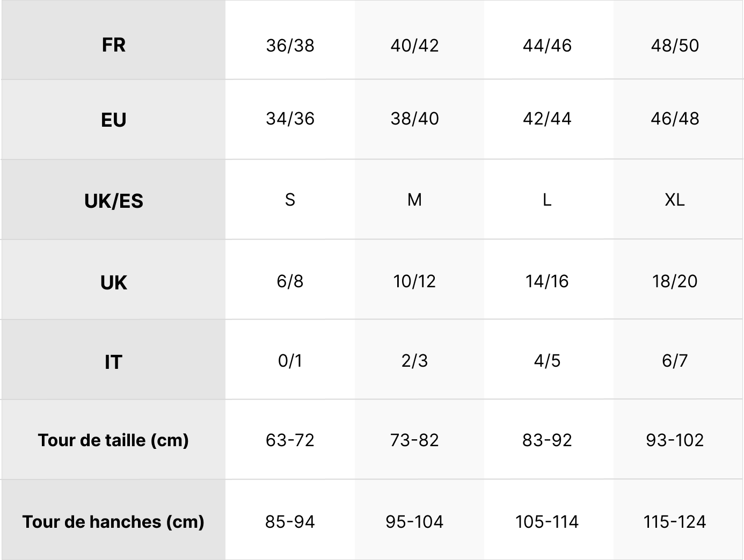Select FR size 36/38 cell
Screen dimensions: 744x560
290,46
